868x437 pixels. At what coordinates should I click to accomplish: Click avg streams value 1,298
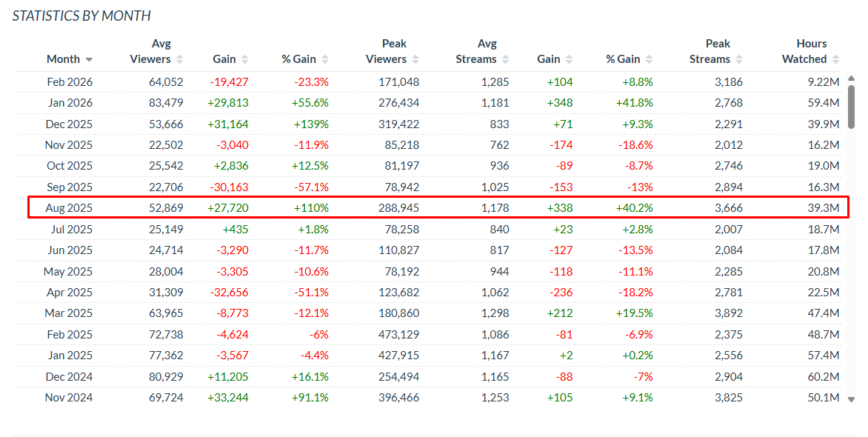coord(495,313)
